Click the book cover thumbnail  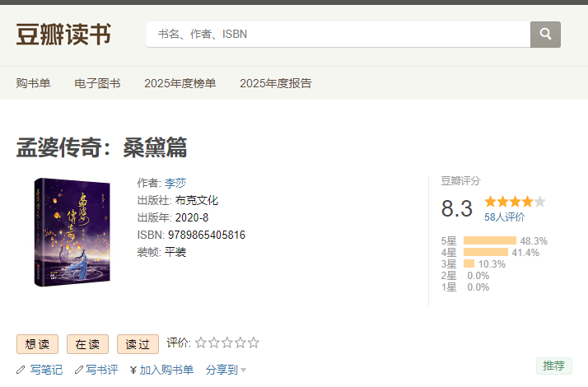(72, 232)
